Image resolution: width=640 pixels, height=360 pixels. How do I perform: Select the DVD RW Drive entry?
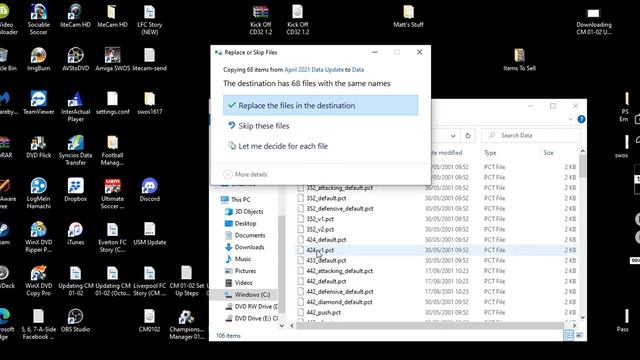(x=252, y=306)
